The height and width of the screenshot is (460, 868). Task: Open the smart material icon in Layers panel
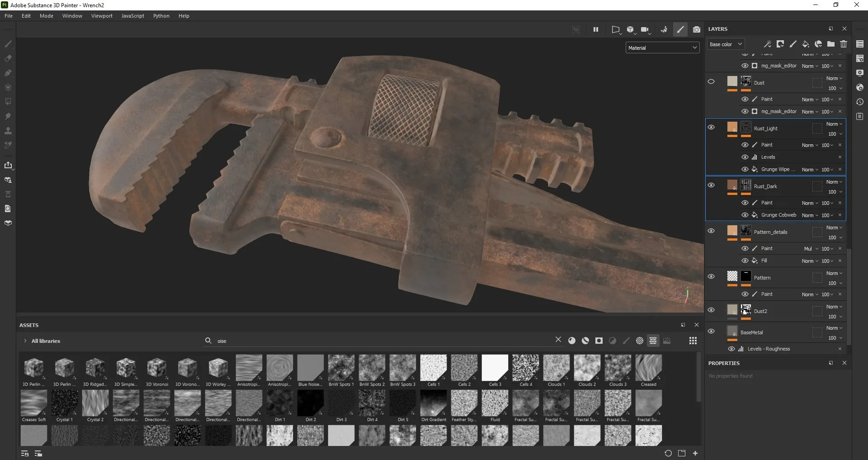pyautogui.click(x=818, y=44)
